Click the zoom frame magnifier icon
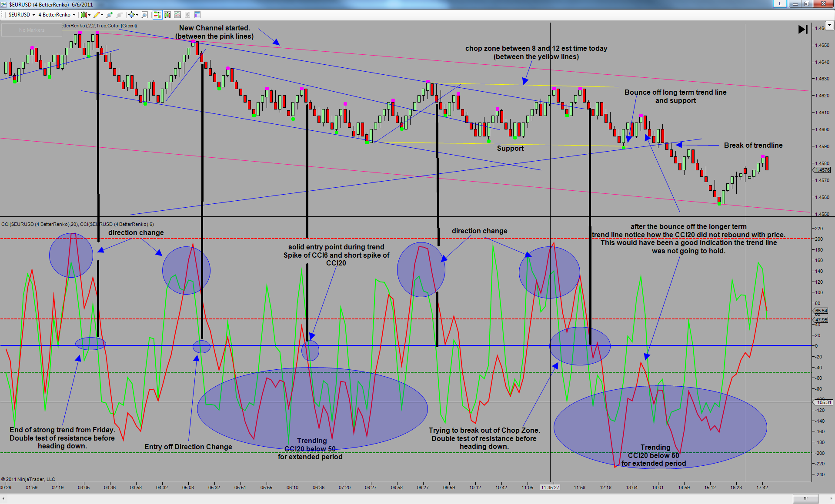 [145, 15]
